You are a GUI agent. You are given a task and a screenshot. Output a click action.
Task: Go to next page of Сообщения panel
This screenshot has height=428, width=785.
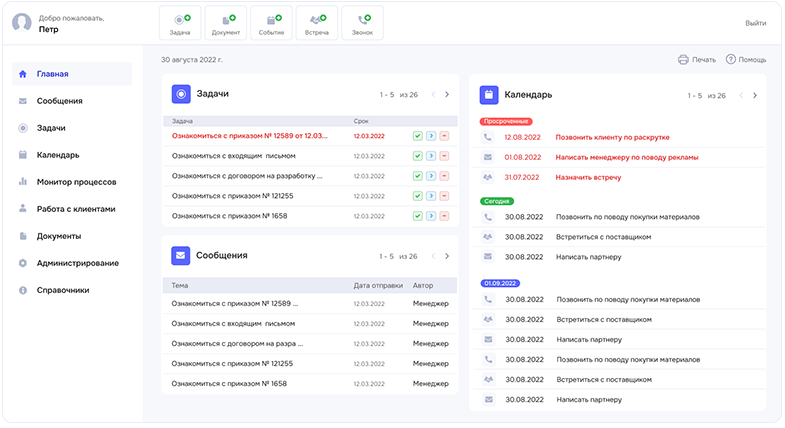(x=447, y=256)
